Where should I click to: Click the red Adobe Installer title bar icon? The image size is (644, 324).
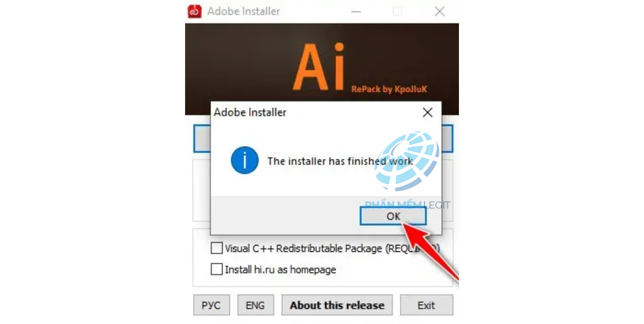click(x=194, y=11)
